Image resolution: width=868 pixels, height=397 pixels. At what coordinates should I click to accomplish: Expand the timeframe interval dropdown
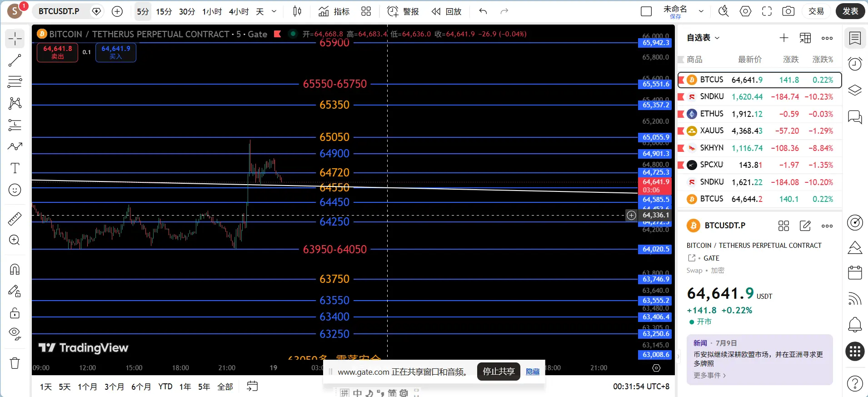coord(274,11)
